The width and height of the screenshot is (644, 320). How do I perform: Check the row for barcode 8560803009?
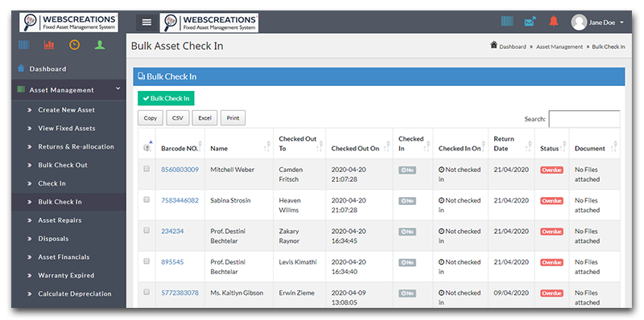pos(147,169)
